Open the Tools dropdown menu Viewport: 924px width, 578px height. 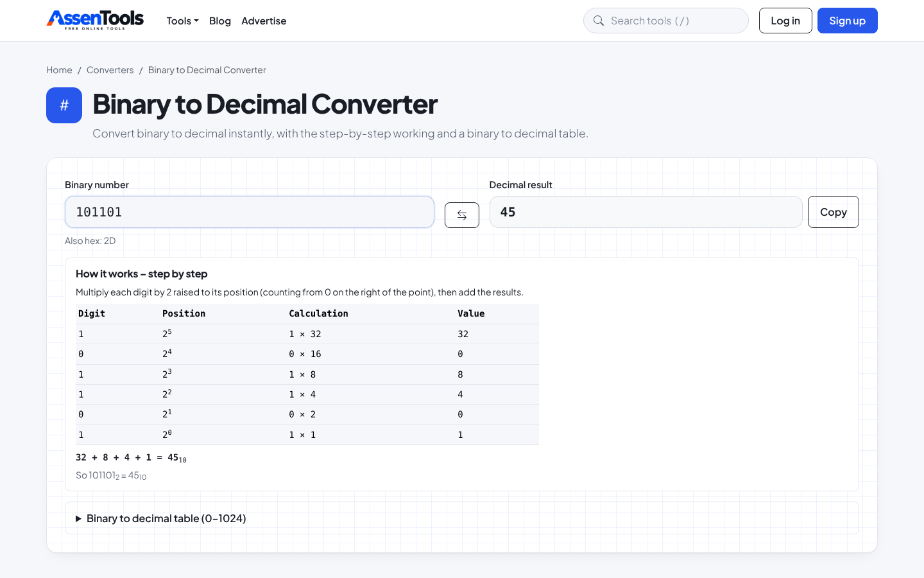[182, 21]
